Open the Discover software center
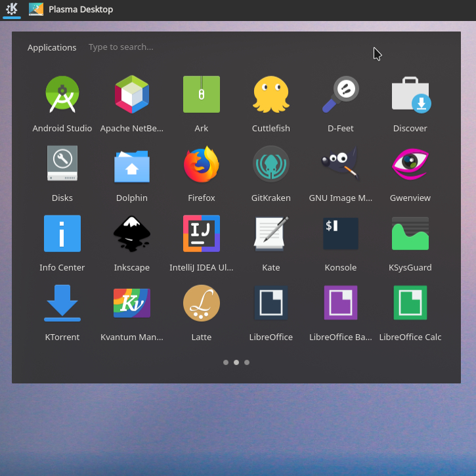This screenshot has height=476, width=476. point(410,95)
